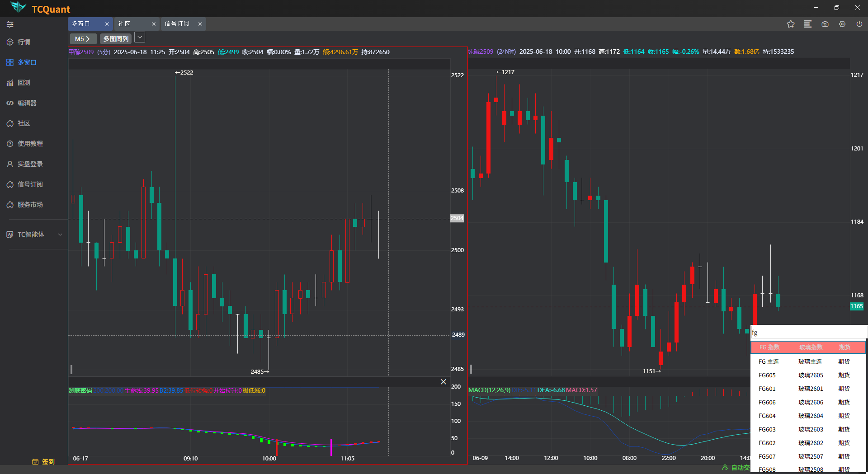Open 回测 backtest in sidebar
Screen dimensions: 868x474
24,83
